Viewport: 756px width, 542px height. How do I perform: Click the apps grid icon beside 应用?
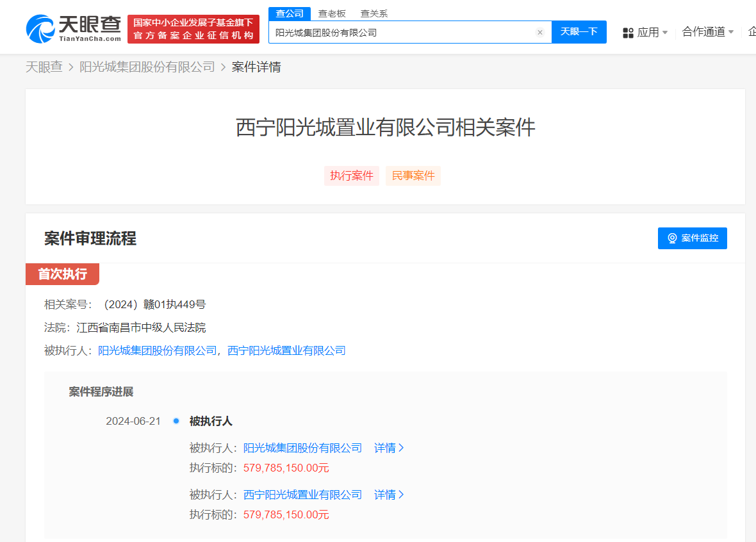click(x=628, y=32)
